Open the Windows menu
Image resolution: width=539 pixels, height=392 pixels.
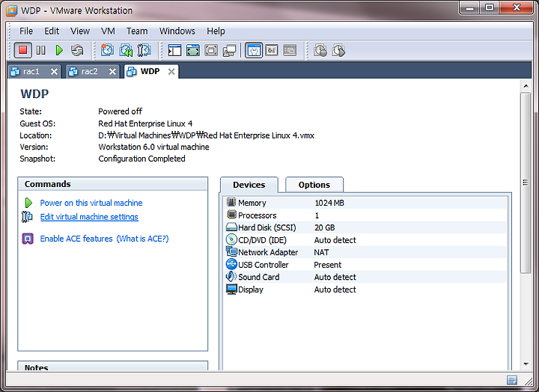pyautogui.click(x=177, y=31)
